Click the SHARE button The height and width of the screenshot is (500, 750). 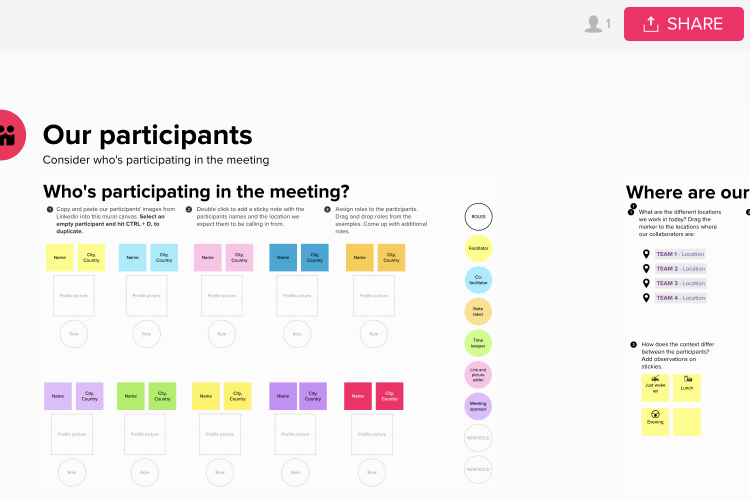click(685, 24)
